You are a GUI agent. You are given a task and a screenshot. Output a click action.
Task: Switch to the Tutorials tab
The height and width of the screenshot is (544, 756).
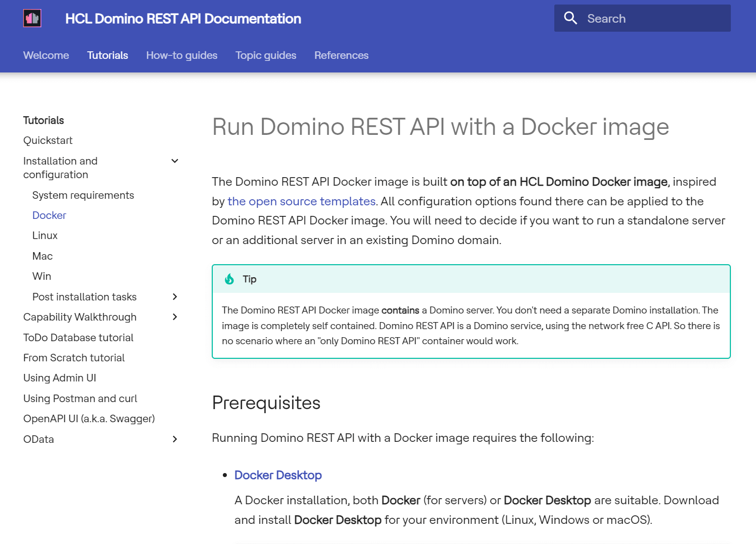click(108, 55)
